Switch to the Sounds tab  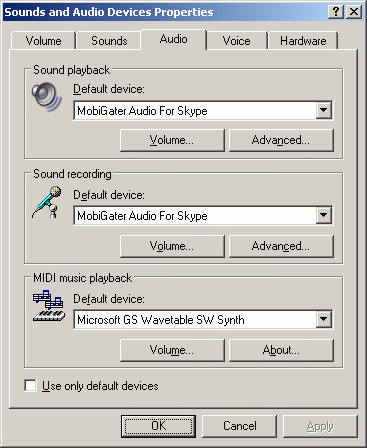point(109,41)
